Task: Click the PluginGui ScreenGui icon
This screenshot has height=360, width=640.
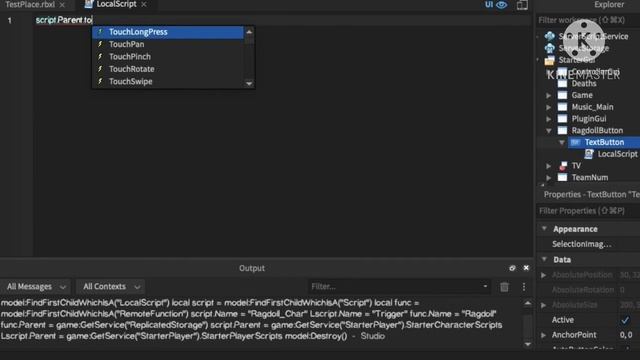Action: tap(562, 119)
